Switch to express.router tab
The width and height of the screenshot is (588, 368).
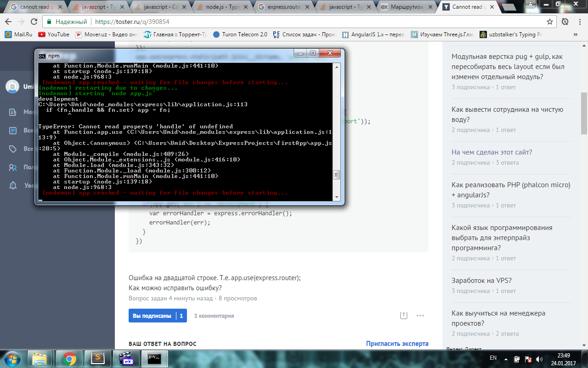click(283, 7)
